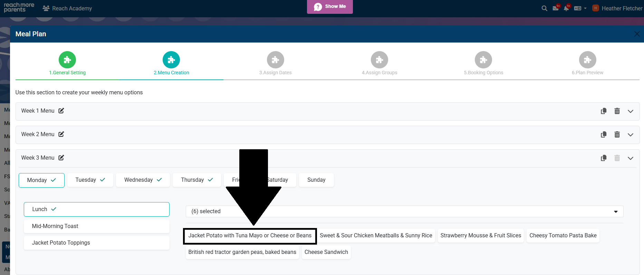Select the Sunday day button
Image resolution: width=644 pixels, height=275 pixels.
tap(316, 180)
